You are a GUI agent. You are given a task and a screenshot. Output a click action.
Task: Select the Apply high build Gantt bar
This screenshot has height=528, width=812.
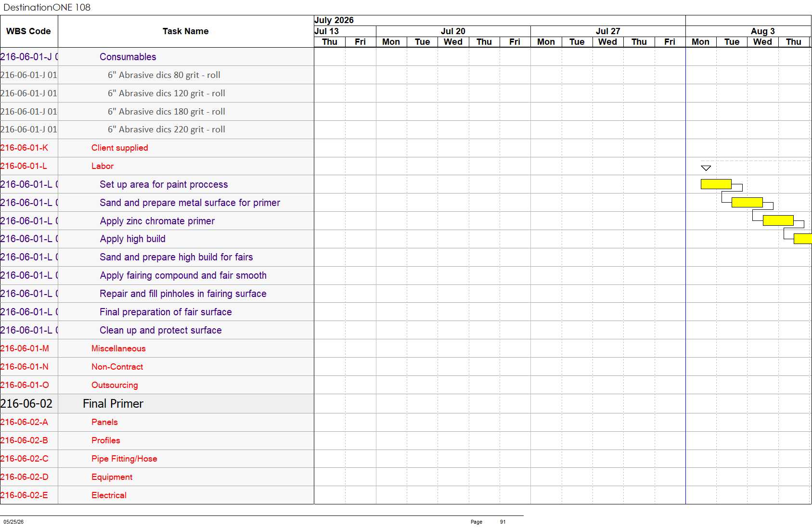[x=803, y=239]
